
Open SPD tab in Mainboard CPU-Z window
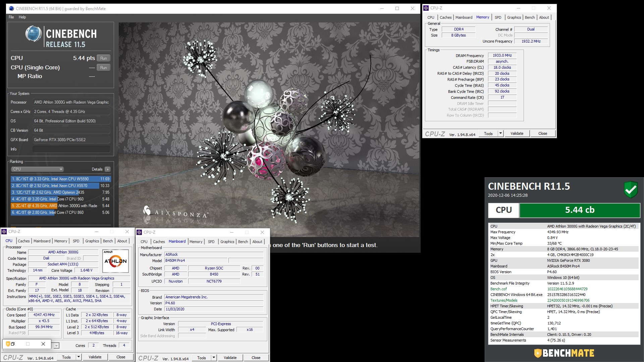coord(211,242)
